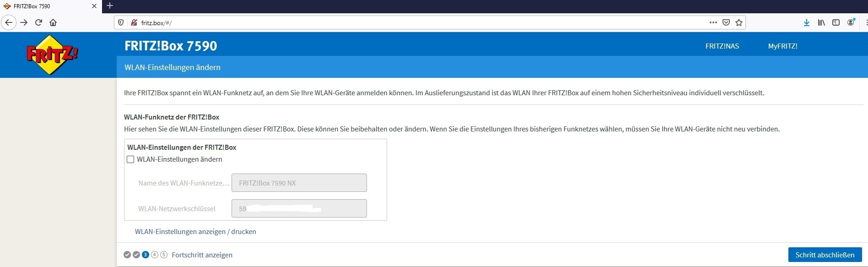Click the step 4 progress indicator
The height and width of the screenshot is (267, 868).
pos(155,255)
